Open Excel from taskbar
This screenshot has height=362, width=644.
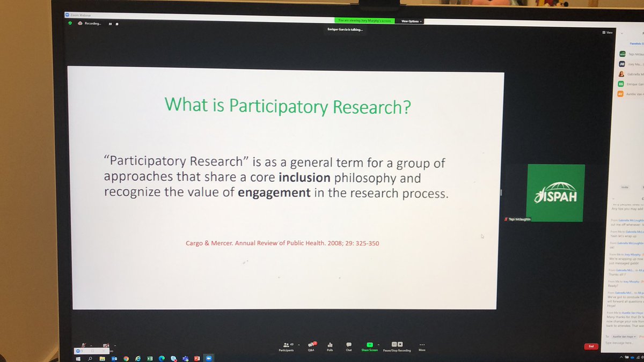(x=149, y=358)
